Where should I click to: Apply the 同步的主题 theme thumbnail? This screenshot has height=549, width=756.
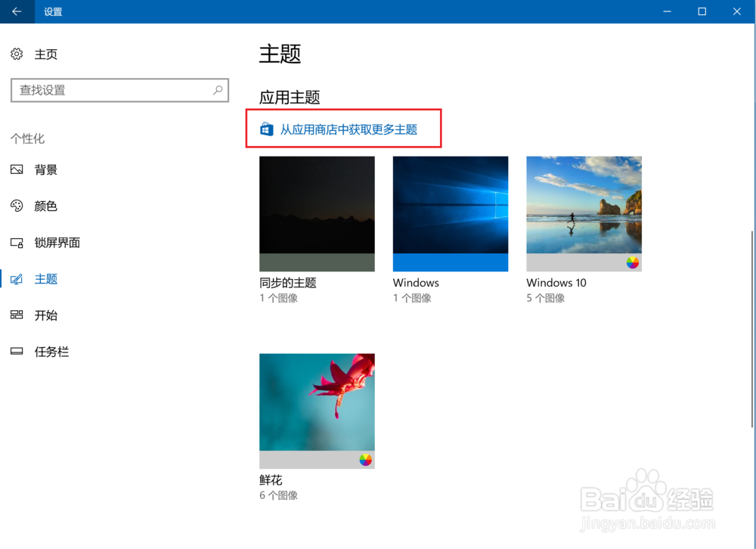click(317, 214)
